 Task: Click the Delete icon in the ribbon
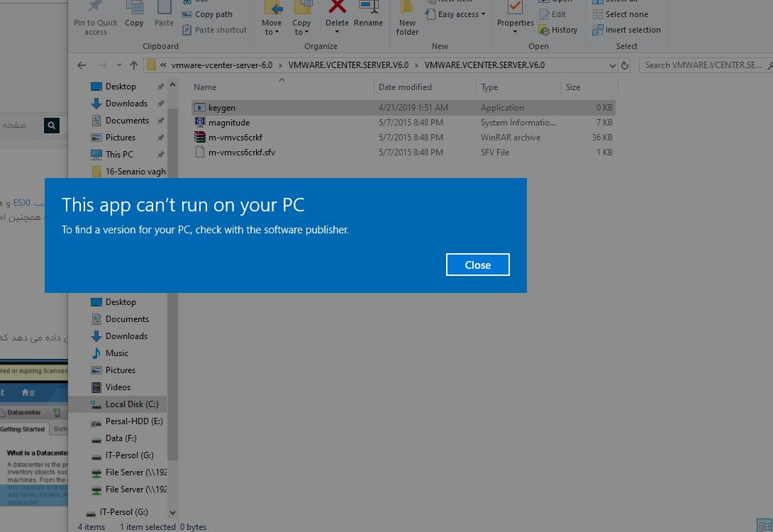click(337, 10)
